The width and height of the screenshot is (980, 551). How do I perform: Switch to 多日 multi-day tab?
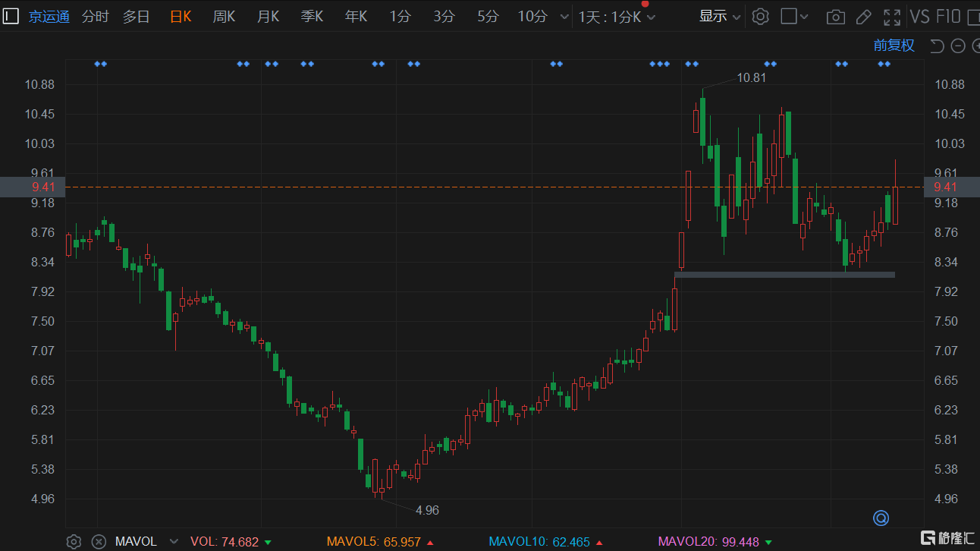tap(137, 17)
